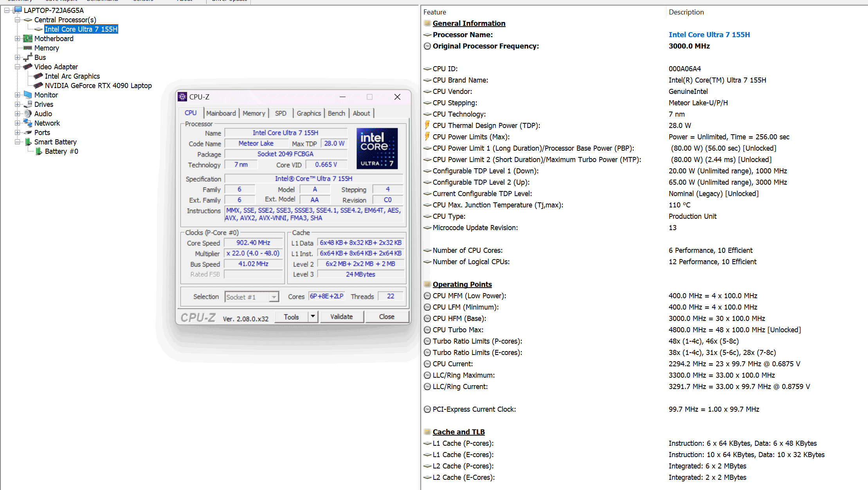Click clock icon beside Original Processor Frequency
The image size is (868, 490).
pyautogui.click(x=427, y=46)
